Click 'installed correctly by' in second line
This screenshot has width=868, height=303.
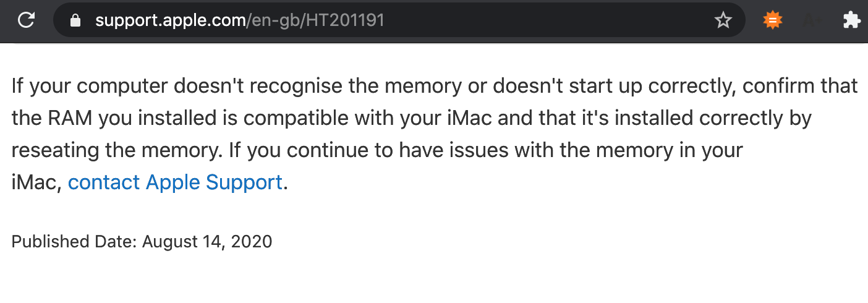point(707,118)
